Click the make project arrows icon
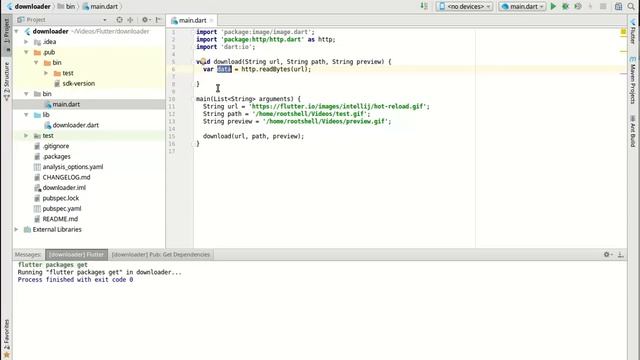Screen dimensions: 640x360 tap(424, 7)
